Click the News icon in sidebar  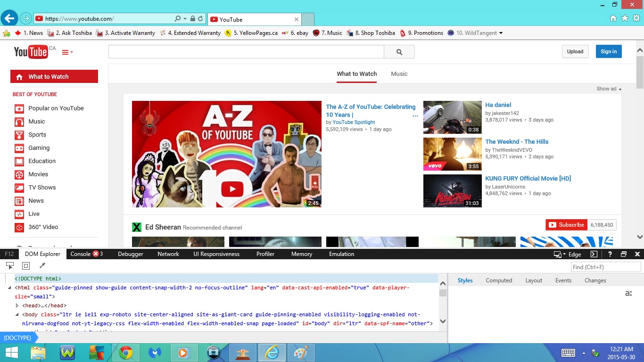(x=19, y=201)
